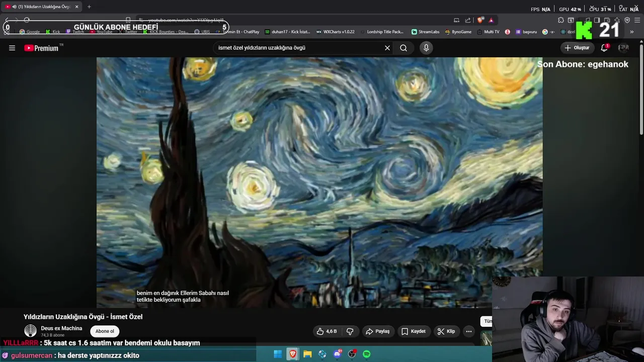Dislike the video
644x362 pixels.
pyautogui.click(x=350, y=331)
